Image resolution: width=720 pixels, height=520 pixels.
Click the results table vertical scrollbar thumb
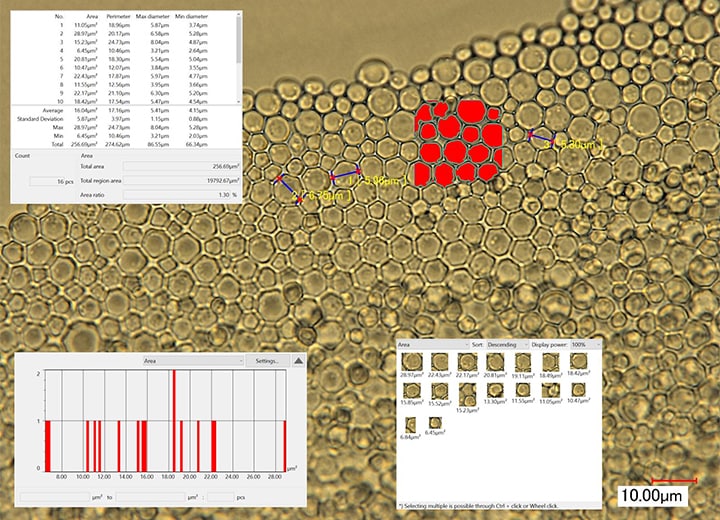point(238,40)
